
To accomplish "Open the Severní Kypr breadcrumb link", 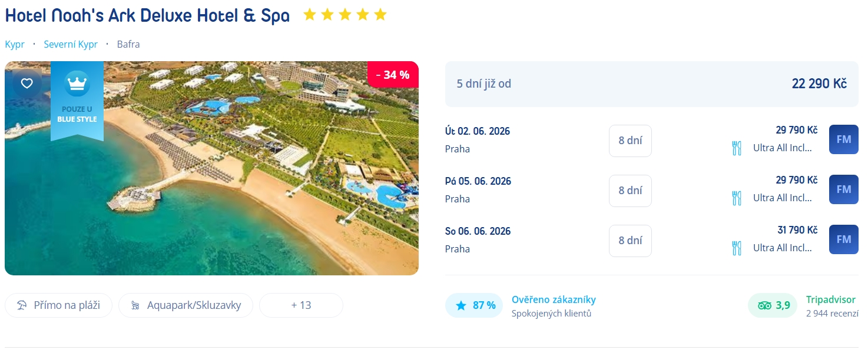I will coord(71,44).
